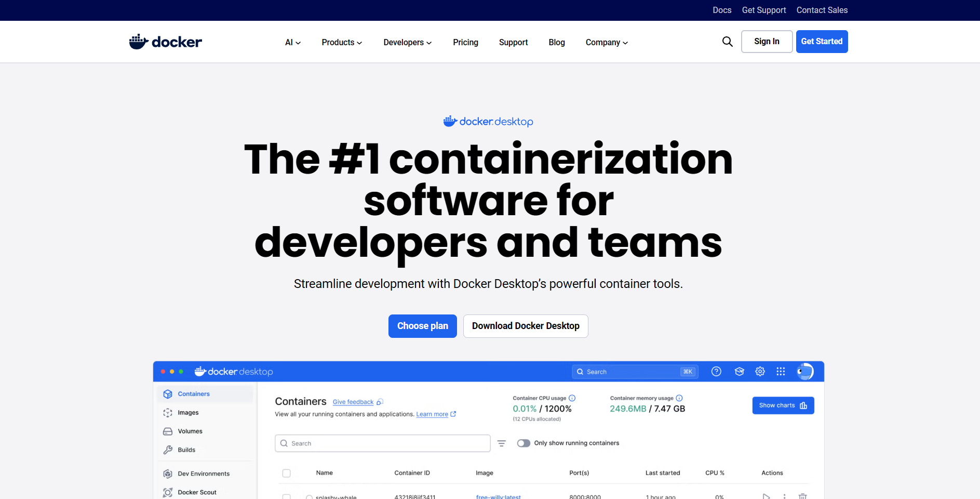Viewport: 980px width, 499px height.
Task: Select the Images icon in the sidebar
Action: tap(168, 413)
